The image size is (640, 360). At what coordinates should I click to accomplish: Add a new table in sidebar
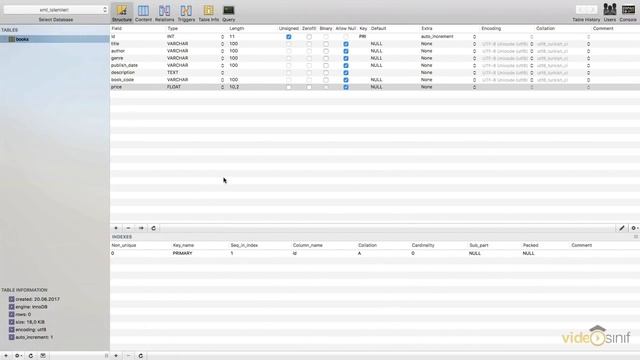(x=6, y=356)
